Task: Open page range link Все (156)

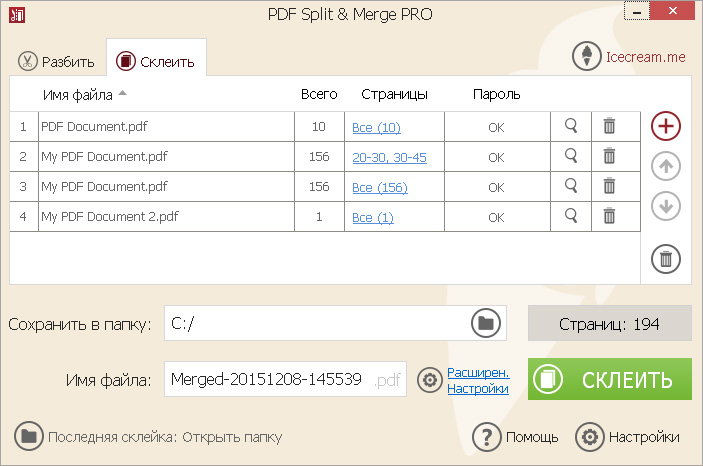Action: coord(380,187)
